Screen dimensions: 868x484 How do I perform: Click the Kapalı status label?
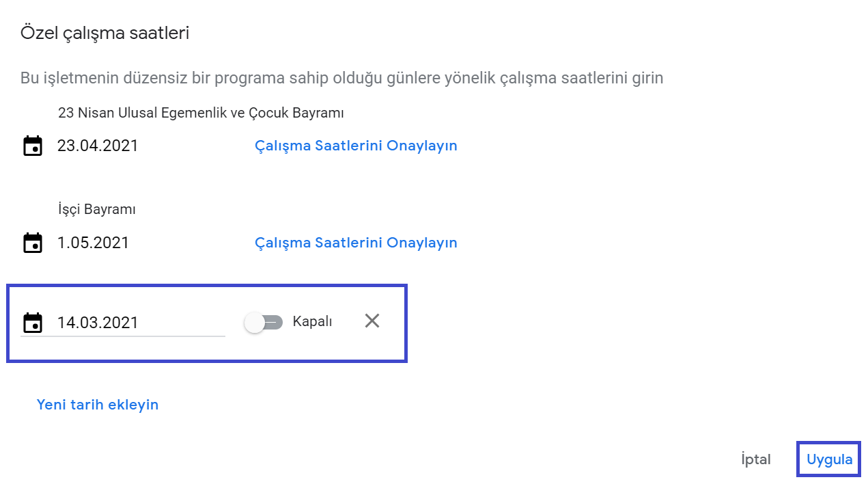tap(312, 322)
